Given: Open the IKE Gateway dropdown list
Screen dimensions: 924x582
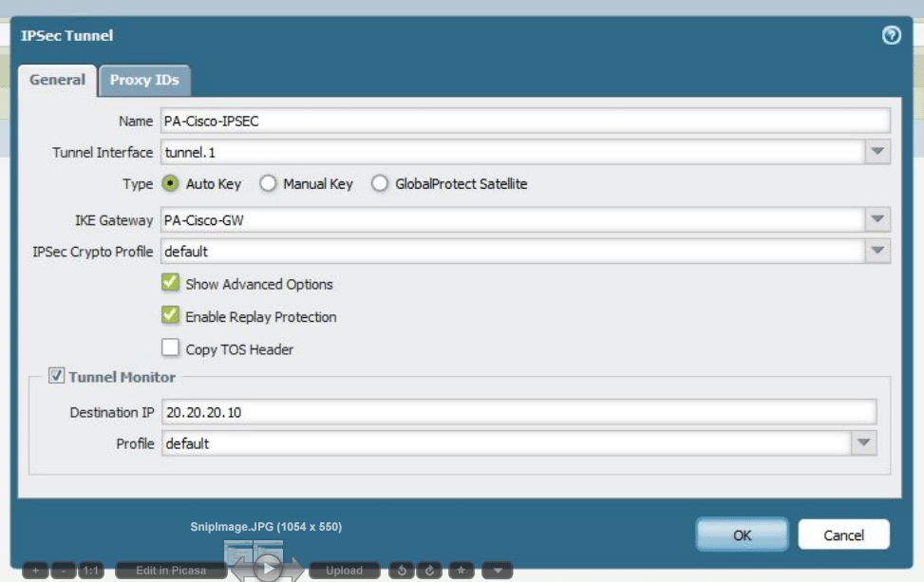Looking at the screenshot, I should pyautogui.click(x=877, y=220).
